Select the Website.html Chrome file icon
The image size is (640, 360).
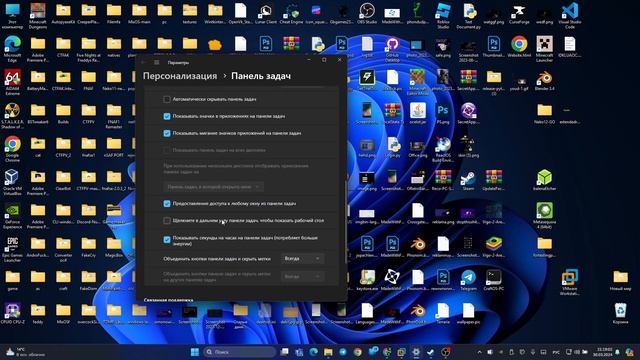click(x=519, y=47)
